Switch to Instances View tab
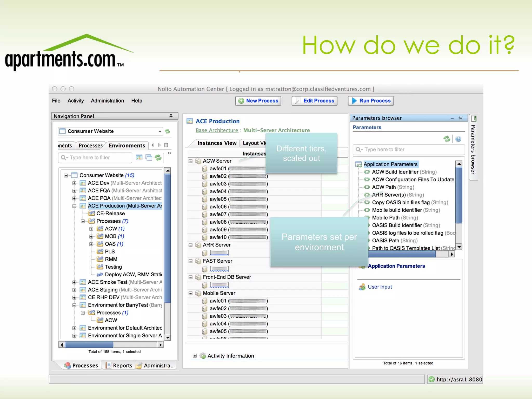The height and width of the screenshot is (399, 532). (217, 143)
